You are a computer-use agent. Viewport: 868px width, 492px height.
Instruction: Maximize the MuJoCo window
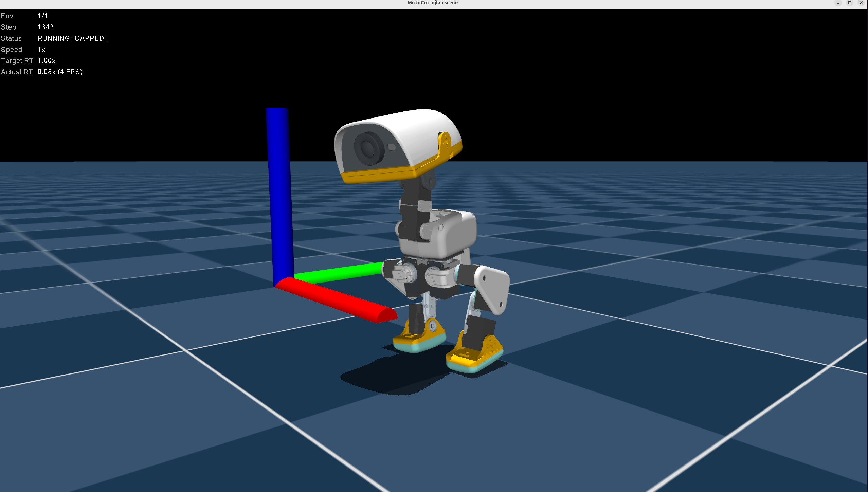click(850, 3)
